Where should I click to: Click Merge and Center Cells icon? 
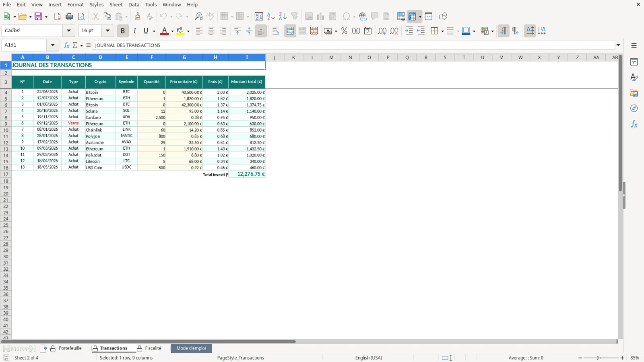[290, 31]
